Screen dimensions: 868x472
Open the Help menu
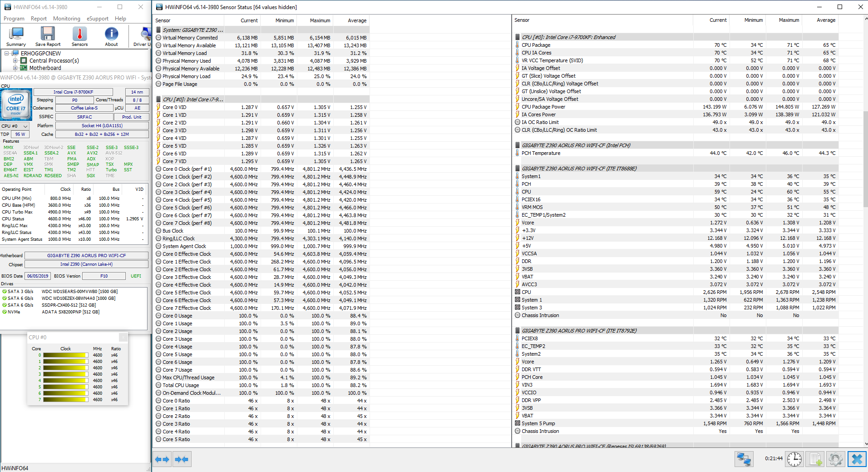pyautogui.click(x=120, y=19)
